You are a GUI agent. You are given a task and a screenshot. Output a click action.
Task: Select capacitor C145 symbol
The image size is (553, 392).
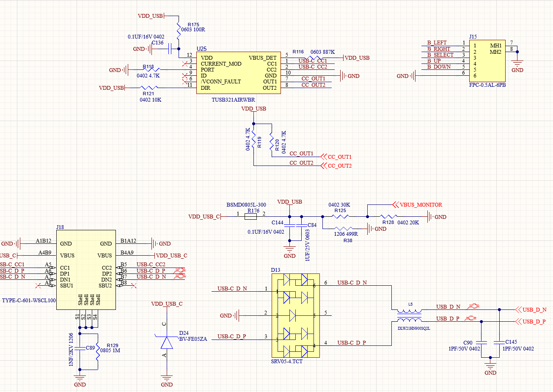[499, 342]
